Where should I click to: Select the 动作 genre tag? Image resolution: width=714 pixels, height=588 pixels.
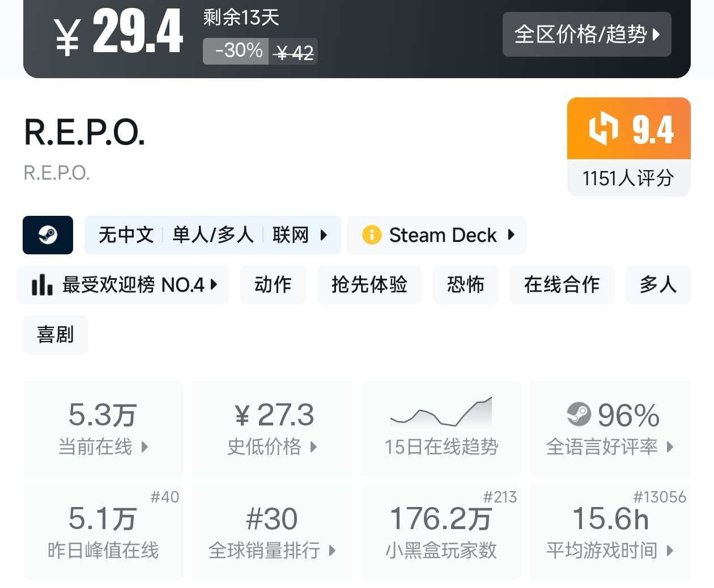pyautogui.click(x=273, y=285)
